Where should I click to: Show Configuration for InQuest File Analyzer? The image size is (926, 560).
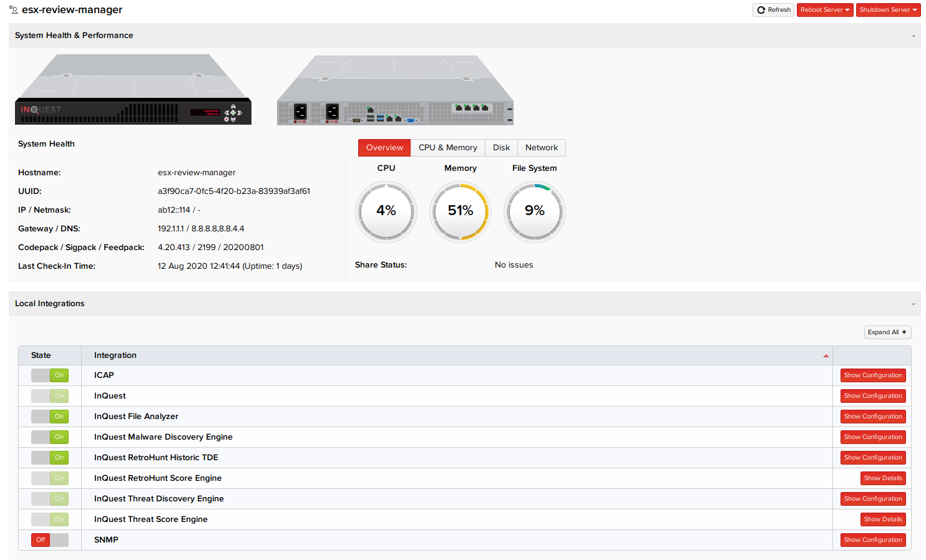[873, 417]
